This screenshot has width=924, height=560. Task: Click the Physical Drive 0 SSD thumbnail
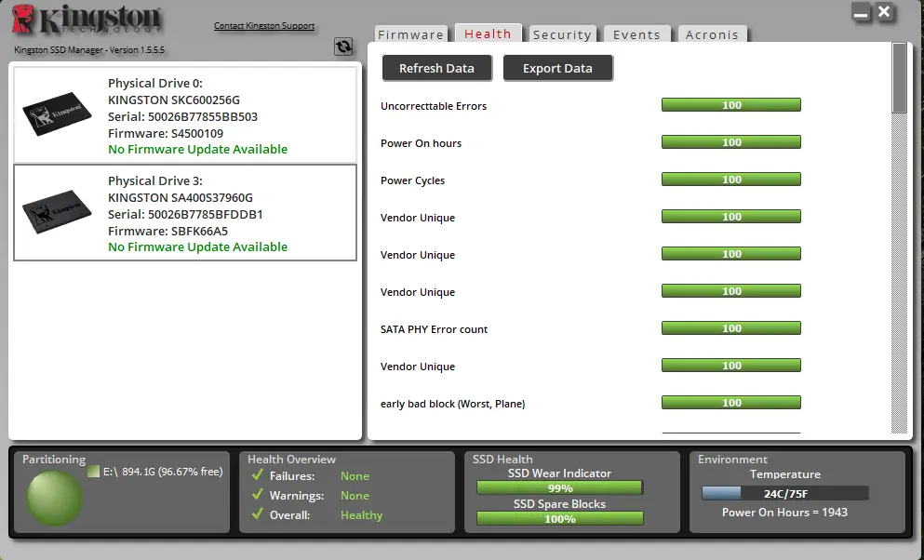(57, 113)
